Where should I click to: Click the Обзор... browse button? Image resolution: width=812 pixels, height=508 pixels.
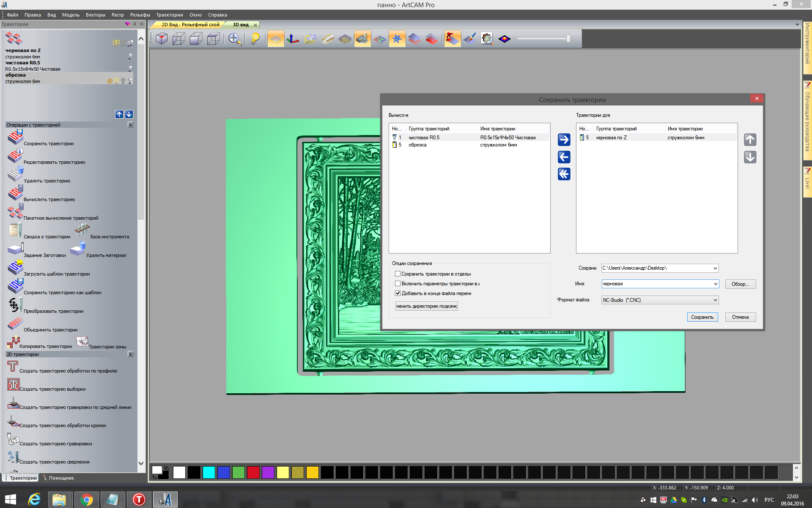(x=740, y=284)
